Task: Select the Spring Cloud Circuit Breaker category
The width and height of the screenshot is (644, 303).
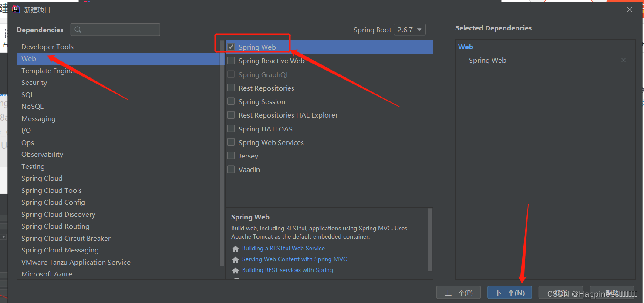Action: pos(118,238)
